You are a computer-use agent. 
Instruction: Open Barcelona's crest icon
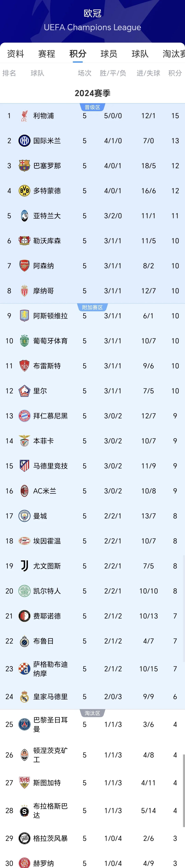(x=24, y=165)
